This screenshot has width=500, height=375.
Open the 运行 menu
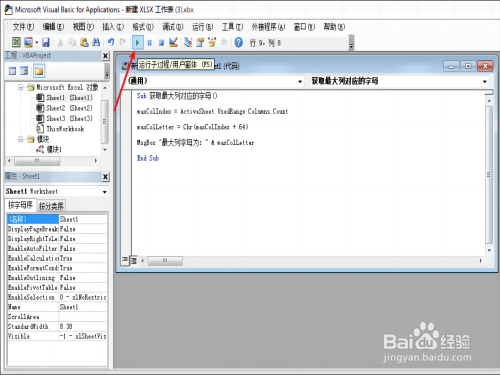202,27
